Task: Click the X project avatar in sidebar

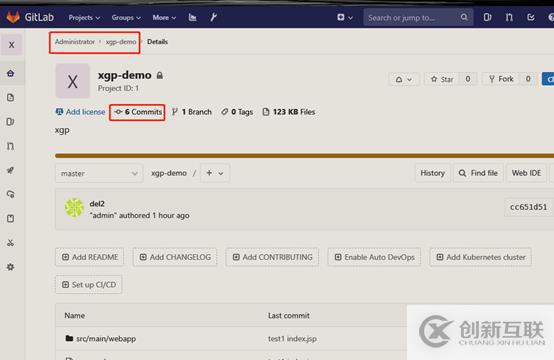Action: 12,45
